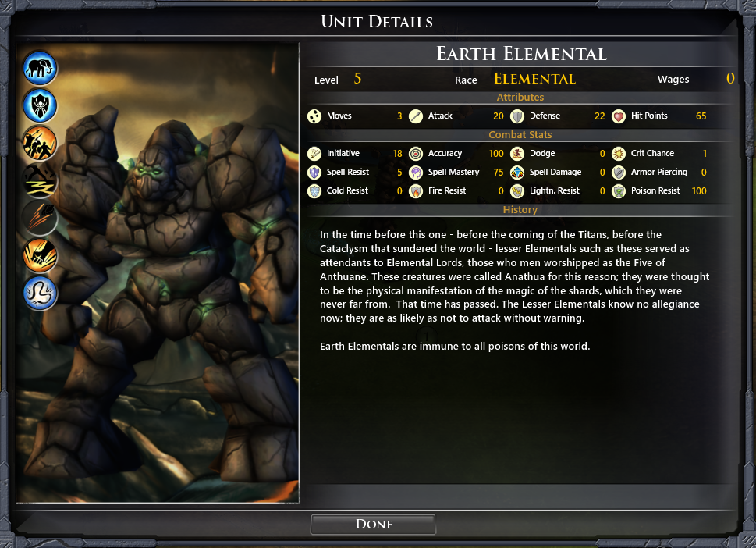Click the History section header
This screenshot has width=756, height=548.
520,210
